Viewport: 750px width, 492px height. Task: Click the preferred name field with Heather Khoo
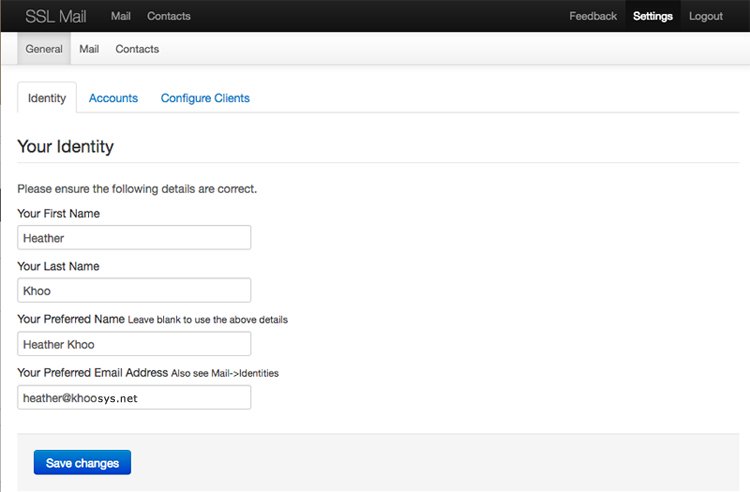coord(134,344)
